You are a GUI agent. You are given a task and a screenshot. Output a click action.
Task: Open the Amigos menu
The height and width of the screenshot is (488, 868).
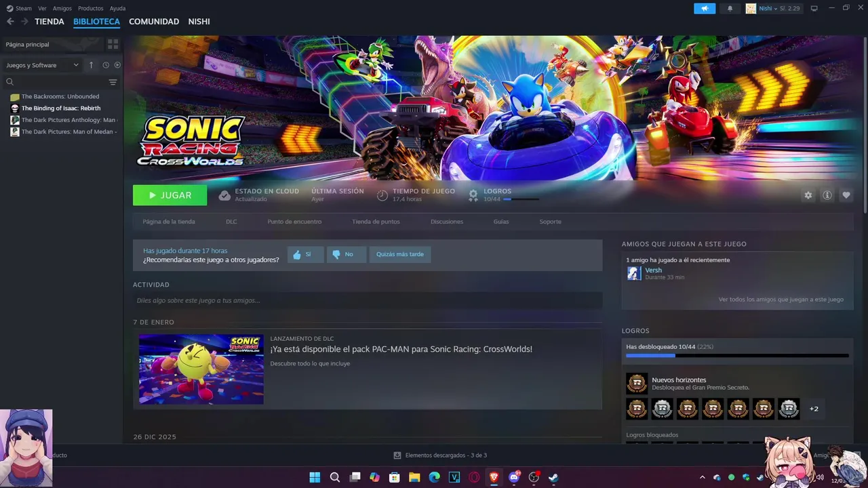62,8
